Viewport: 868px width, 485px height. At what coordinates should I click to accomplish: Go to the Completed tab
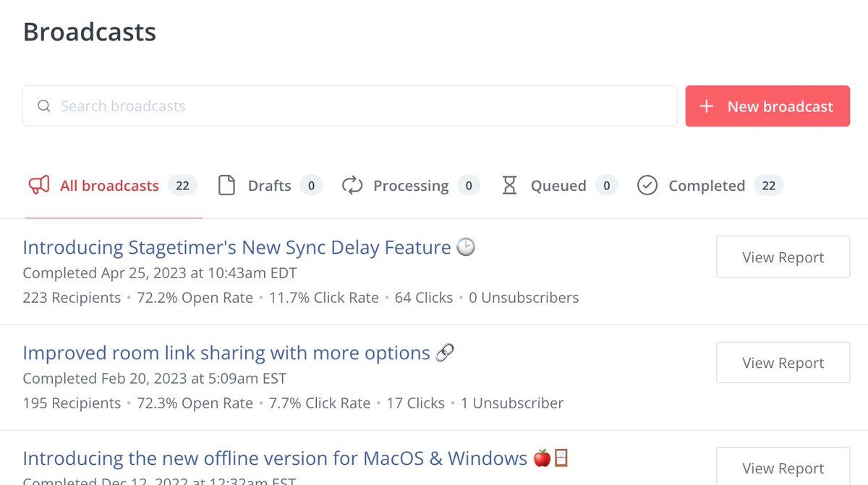710,186
